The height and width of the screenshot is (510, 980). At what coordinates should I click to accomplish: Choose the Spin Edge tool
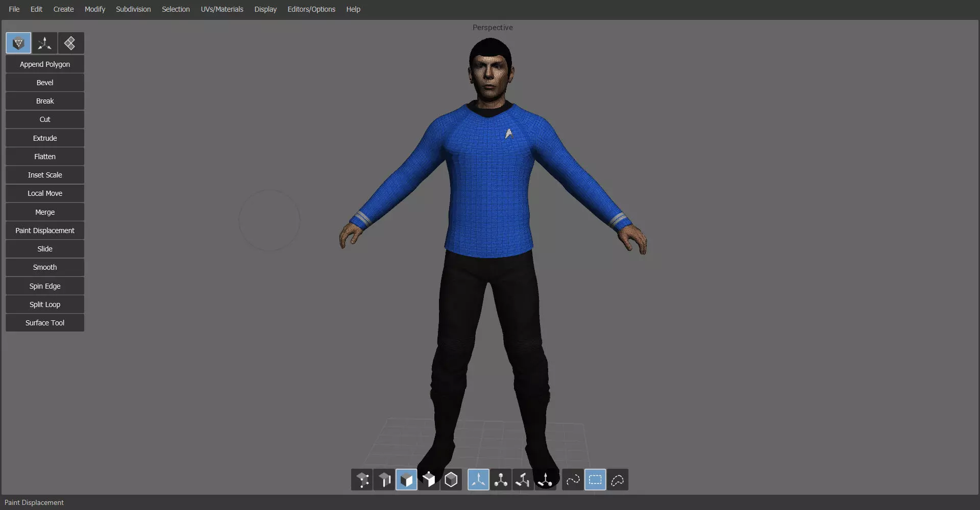[45, 286]
